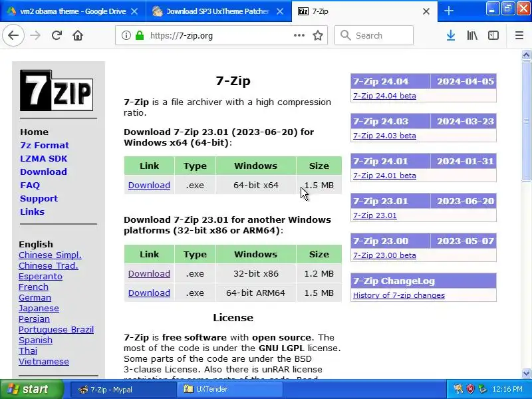Open the FAQ sidebar link

pyautogui.click(x=30, y=186)
